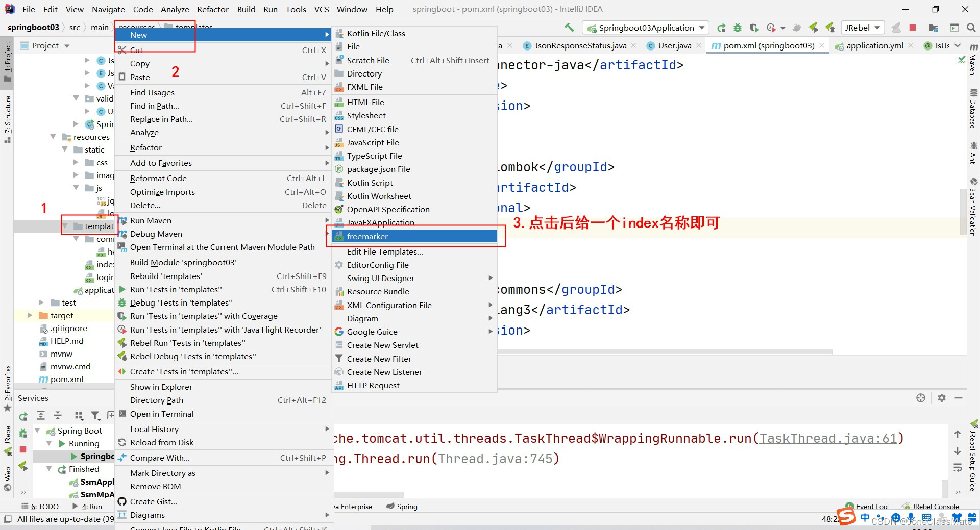Open the Event Log in the status bar
The image size is (980, 530).
point(871,506)
